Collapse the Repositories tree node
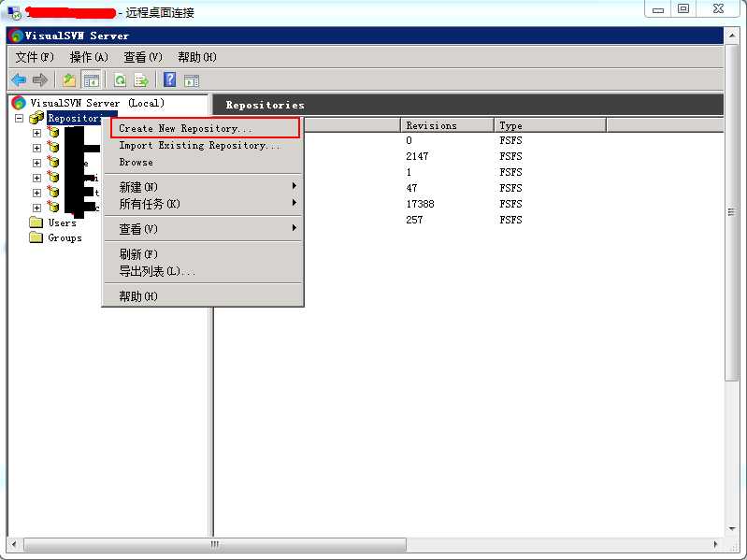747x560 pixels. click(x=19, y=118)
